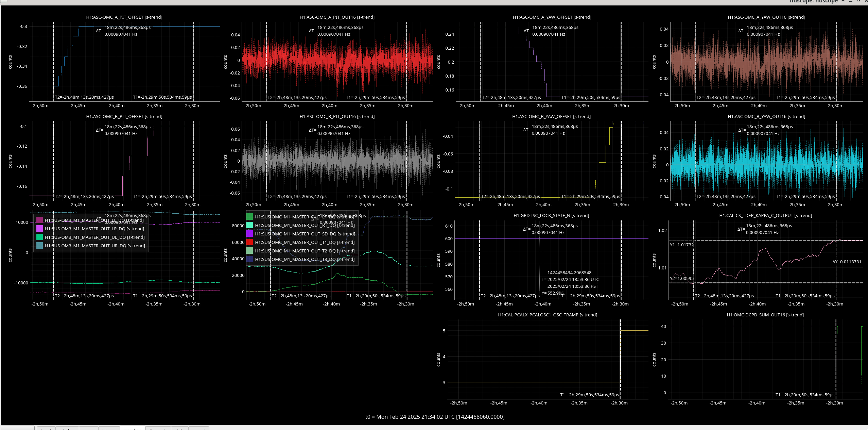Click the 80000 y-axis tick in OMC MASTER_OUT plot
868x430 pixels.
coord(238,226)
